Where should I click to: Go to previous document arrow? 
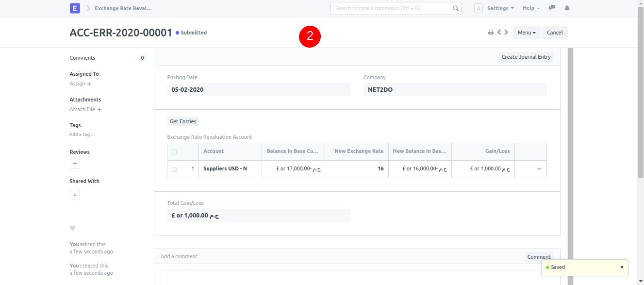(x=499, y=33)
